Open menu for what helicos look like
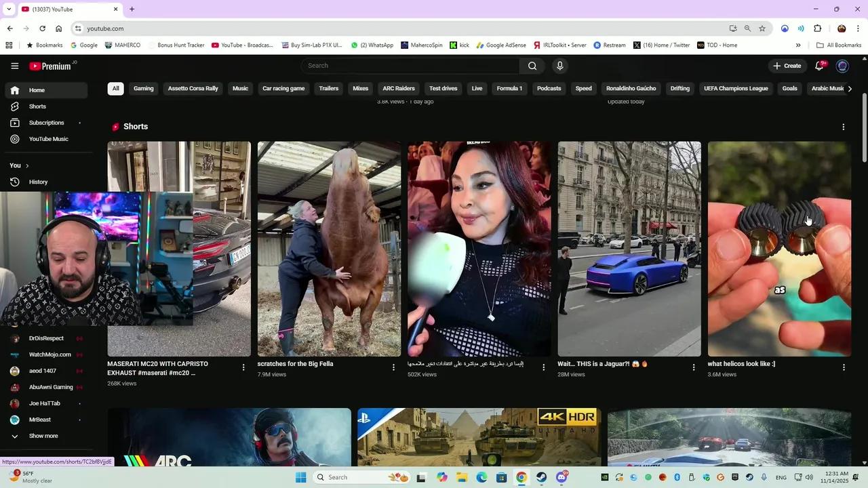The image size is (868, 488). click(x=844, y=367)
